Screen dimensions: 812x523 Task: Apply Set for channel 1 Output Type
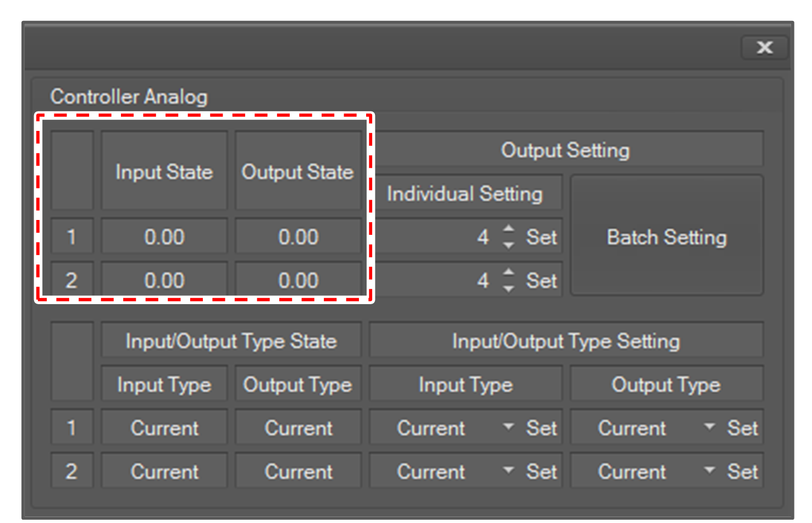(x=743, y=428)
